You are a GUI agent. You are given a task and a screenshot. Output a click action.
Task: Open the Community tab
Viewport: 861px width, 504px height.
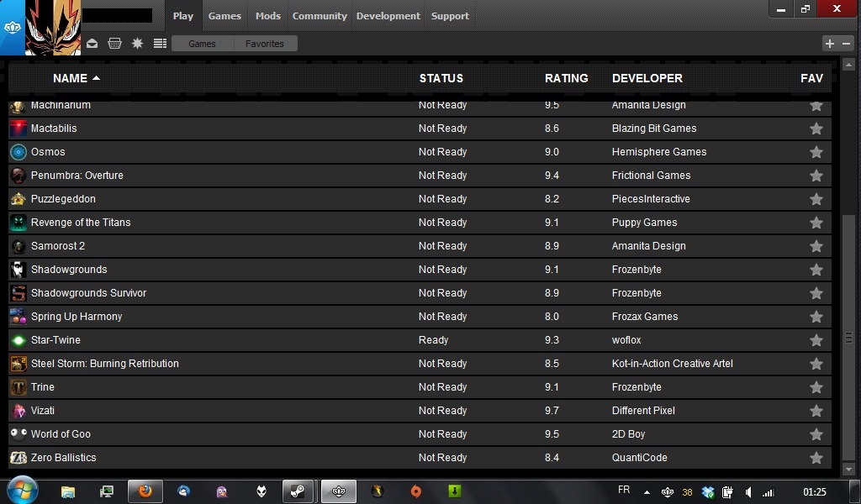(320, 16)
